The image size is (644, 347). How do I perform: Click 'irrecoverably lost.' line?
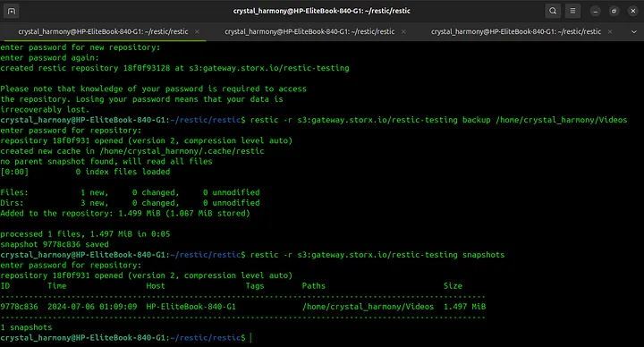45,109
